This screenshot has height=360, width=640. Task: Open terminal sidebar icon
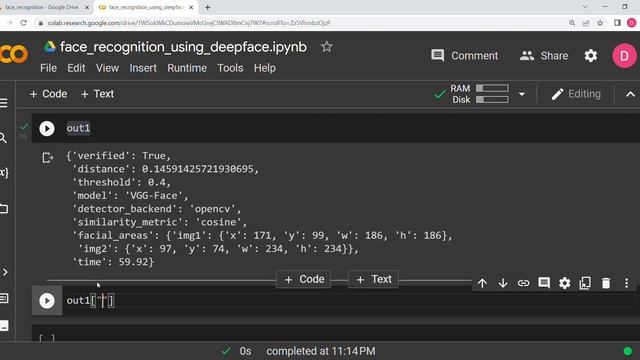click(4, 325)
